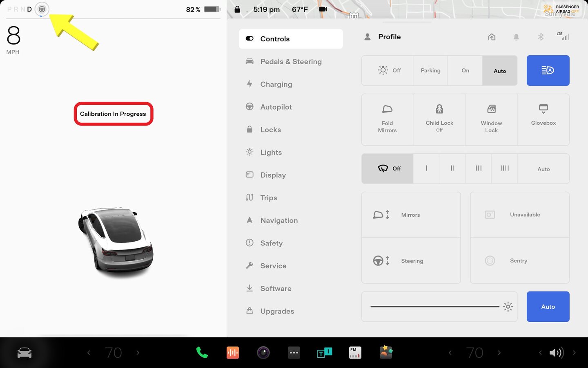Set wipers to speed III
The image size is (588, 368).
(478, 168)
